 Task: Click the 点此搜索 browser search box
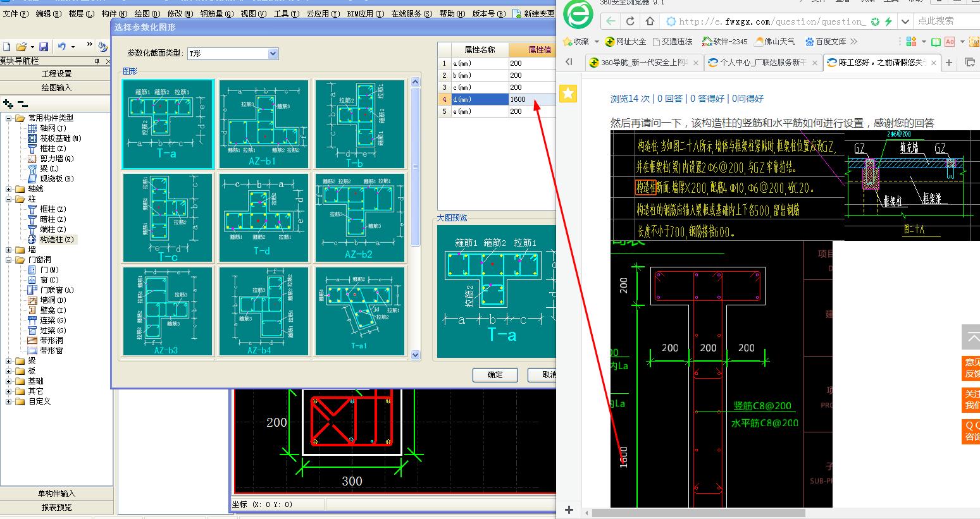(x=946, y=21)
